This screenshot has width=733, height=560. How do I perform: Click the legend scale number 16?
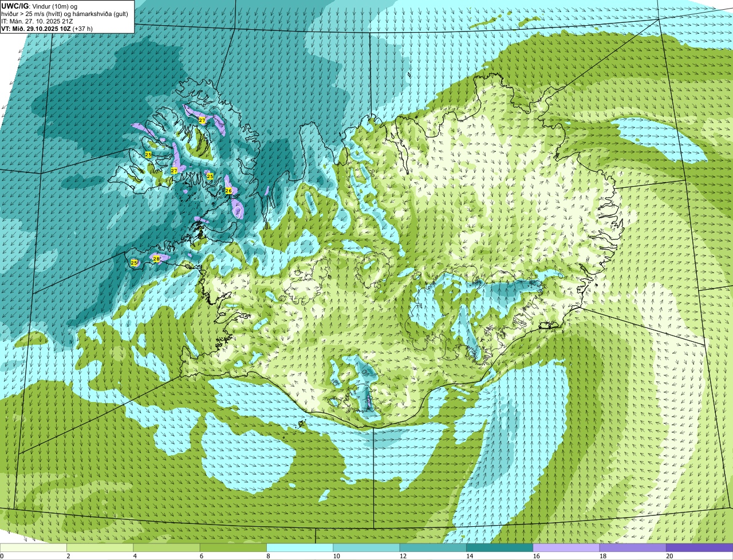tap(535, 556)
